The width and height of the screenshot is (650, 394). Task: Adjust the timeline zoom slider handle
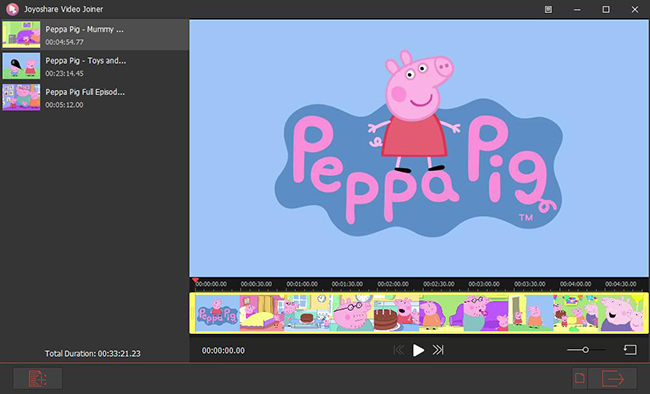[x=585, y=350]
